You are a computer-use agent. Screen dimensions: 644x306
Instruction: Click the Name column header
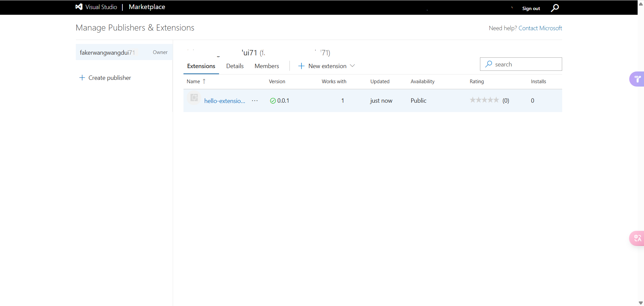(193, 82)
